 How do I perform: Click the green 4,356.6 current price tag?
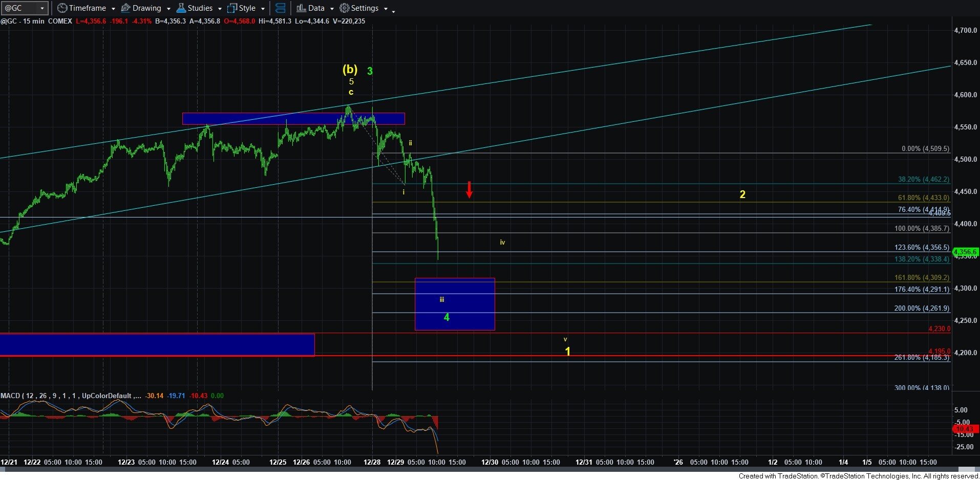click(x=965, y=252)
